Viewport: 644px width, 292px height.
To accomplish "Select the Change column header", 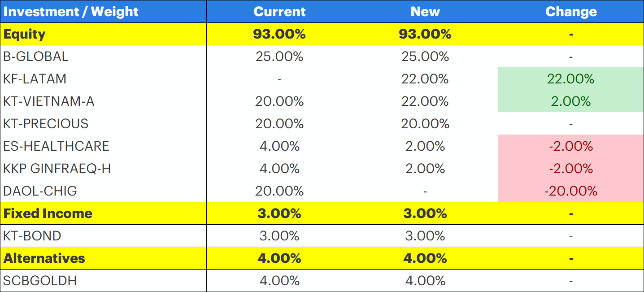I will point(570,12).
